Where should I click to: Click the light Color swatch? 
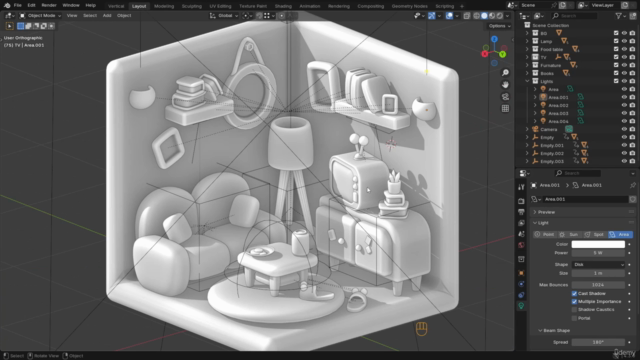(x=598, y=244)
